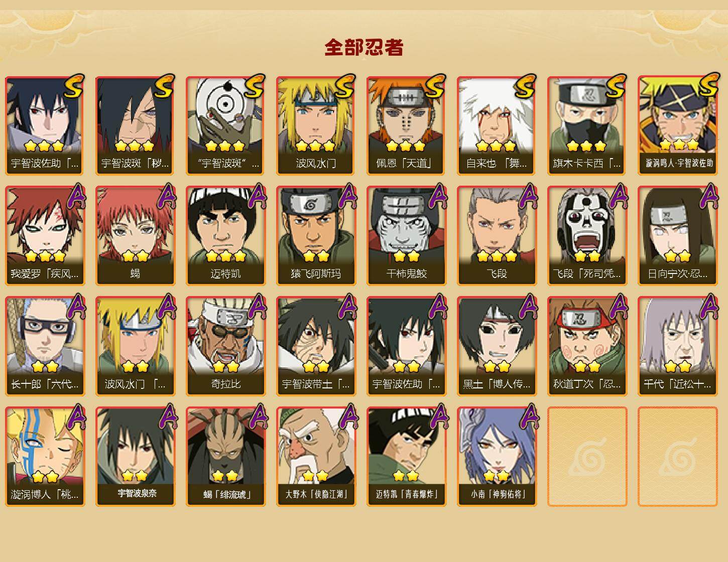Image resolution: width=728 pixels, height=562 pixels.
Task: Open the 自来也 ninja card
Action: [x=497, y=125]
